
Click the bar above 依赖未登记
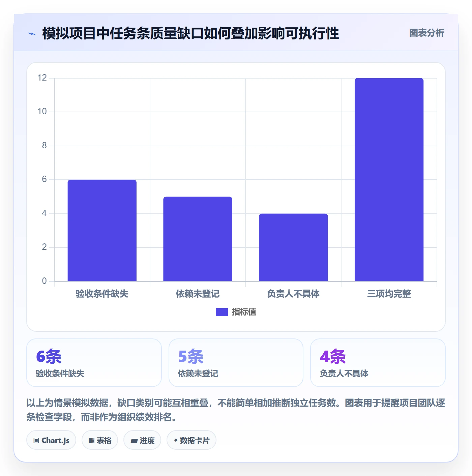tap(198, 239)
